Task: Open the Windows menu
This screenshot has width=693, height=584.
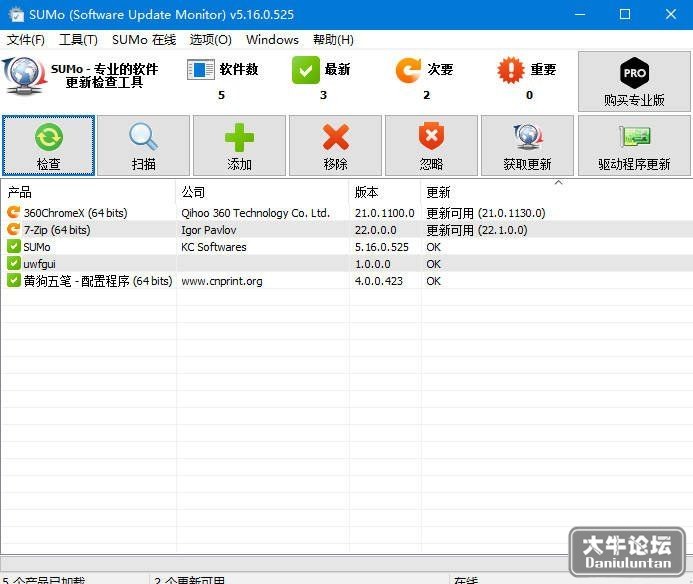Action: pos(272,40)
